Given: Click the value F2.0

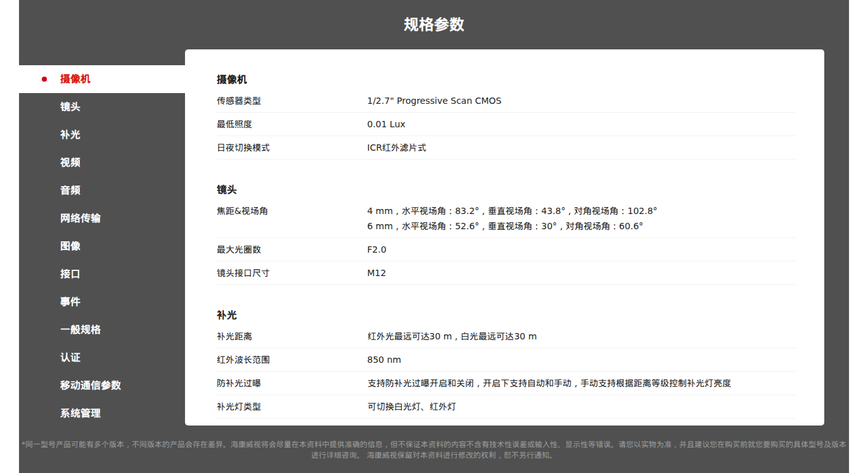Looking at the screenshot, I should coord(377,249).
